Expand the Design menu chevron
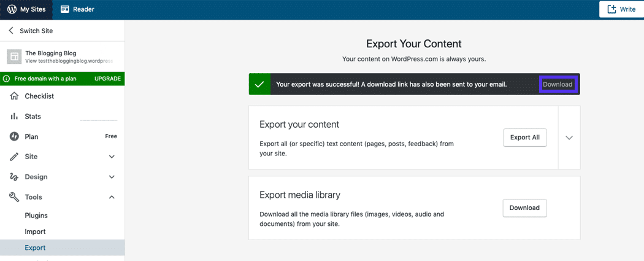Image resolution: width=644 pixels, height=261 pixels. (x=112, y=177)
